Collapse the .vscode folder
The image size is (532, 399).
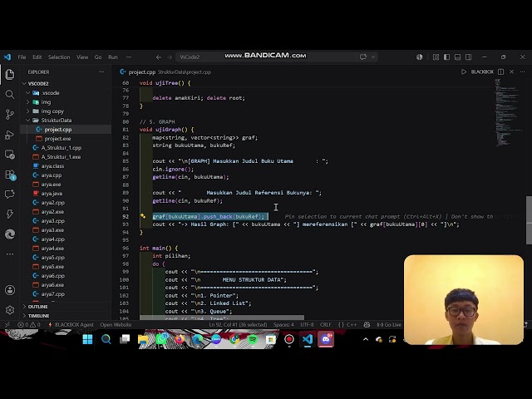point(27,92)
